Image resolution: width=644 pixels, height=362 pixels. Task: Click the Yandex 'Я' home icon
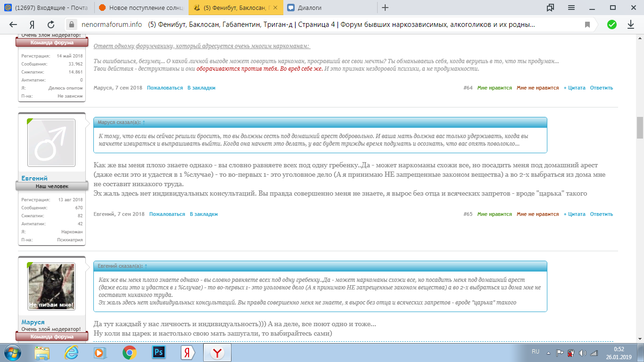[32, 25]
